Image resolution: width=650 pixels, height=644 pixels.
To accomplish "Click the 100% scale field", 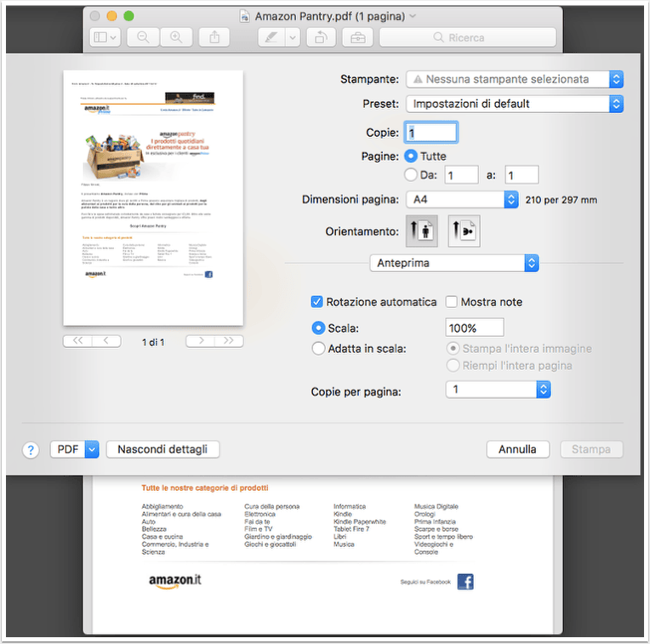I will pos(475,328).
